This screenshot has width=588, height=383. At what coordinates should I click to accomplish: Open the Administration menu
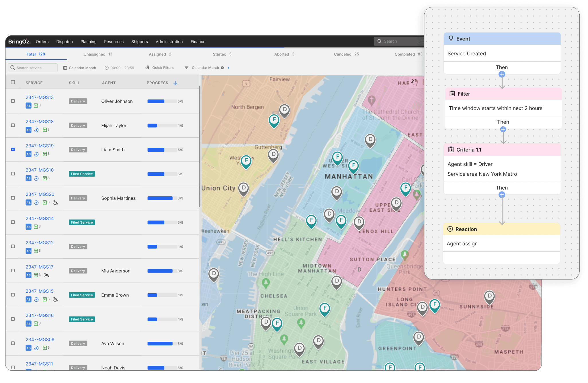coord(169,42)
